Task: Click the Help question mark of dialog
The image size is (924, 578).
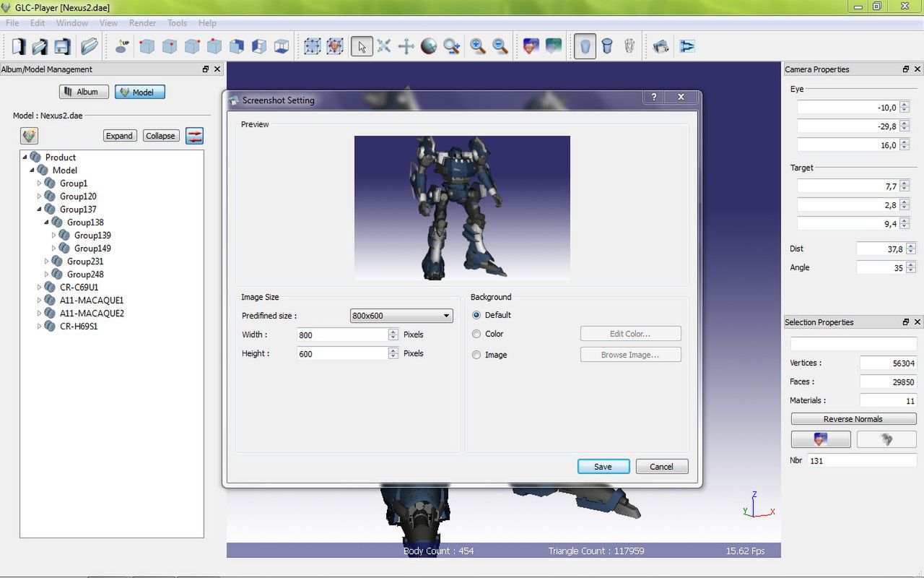Action: [654, 97]
